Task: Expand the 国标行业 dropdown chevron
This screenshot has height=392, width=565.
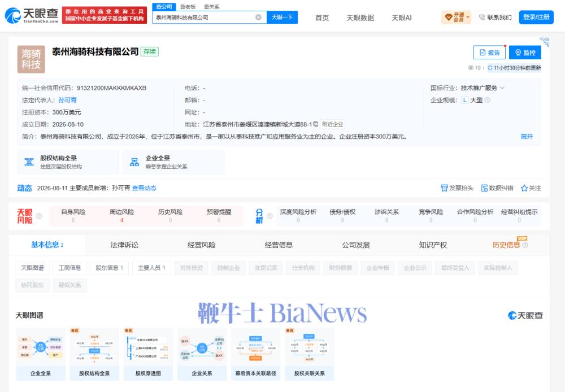Action: (x=502, y=88)
